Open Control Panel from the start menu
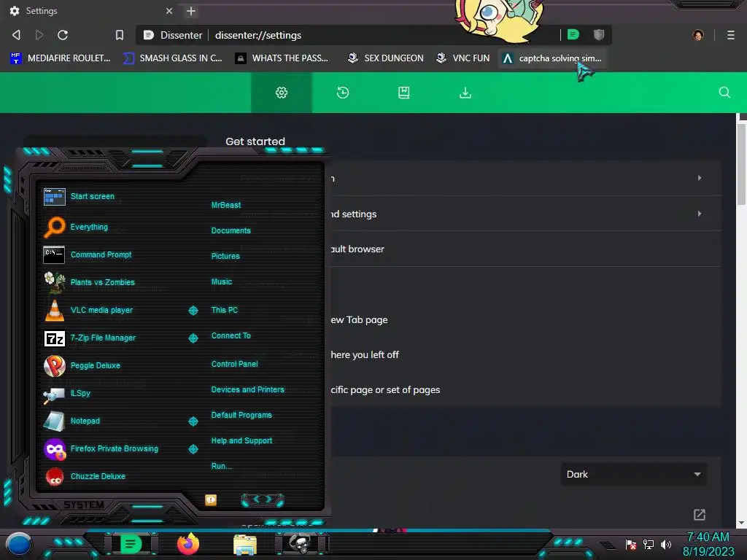Screen dimensions: 747x560 tap(234, 364)
